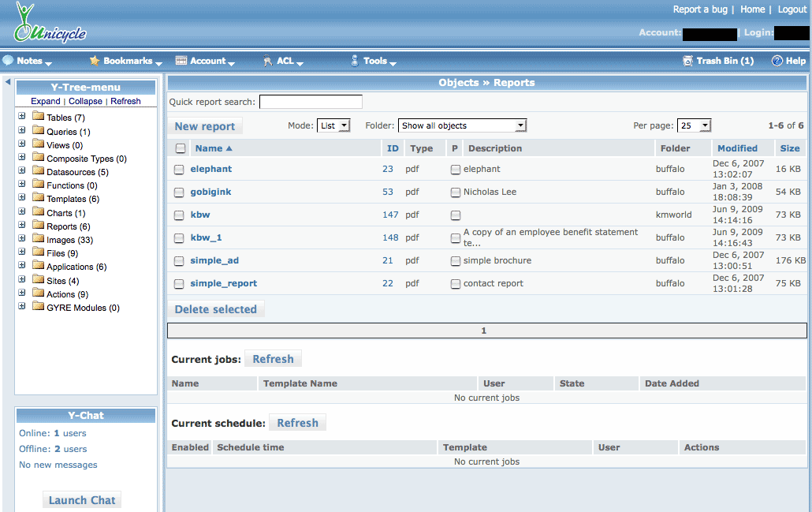Click in the Quick report search field
This screenshot has height=512, width=812.
(x=311, y=102)
